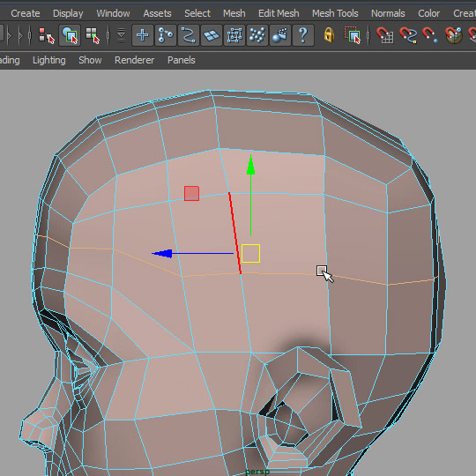Click the lock current selection padlock
476x476 pixels.
tap(329, 35)
